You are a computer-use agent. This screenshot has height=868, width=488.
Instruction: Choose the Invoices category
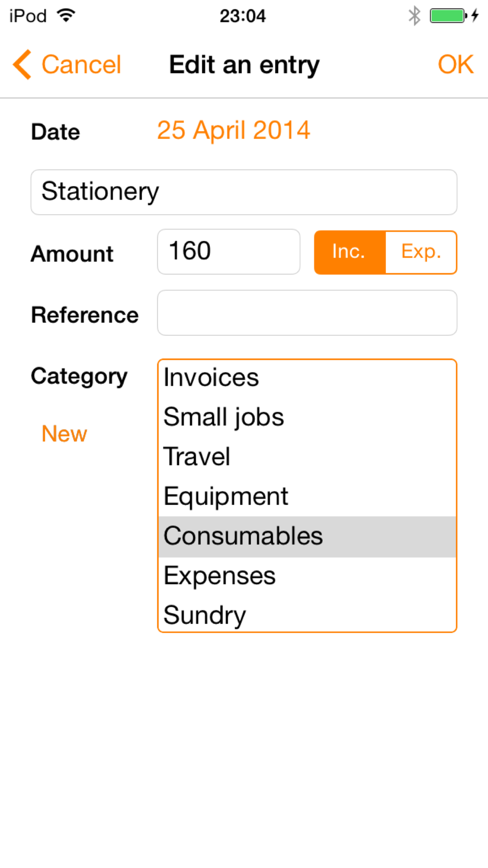307,378
